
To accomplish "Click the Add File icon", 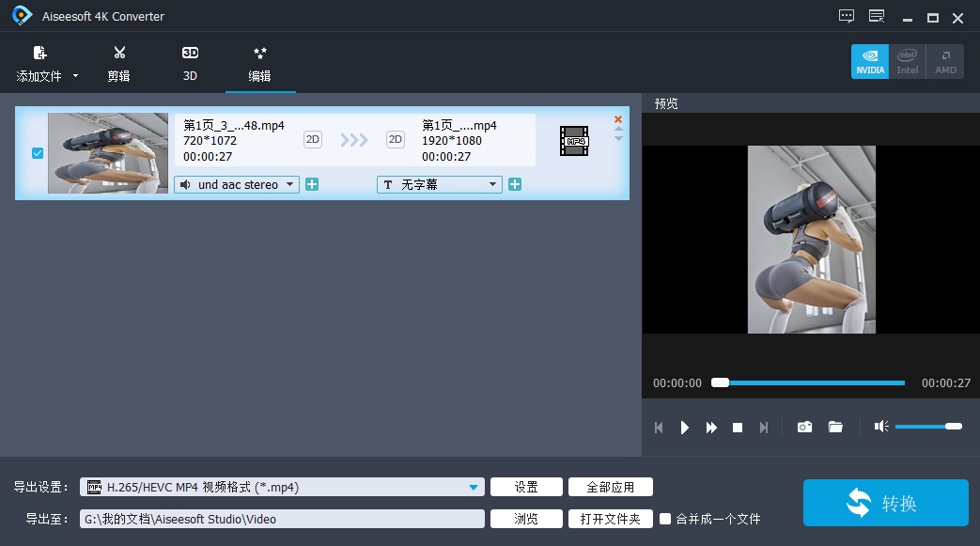I will 39,54.
